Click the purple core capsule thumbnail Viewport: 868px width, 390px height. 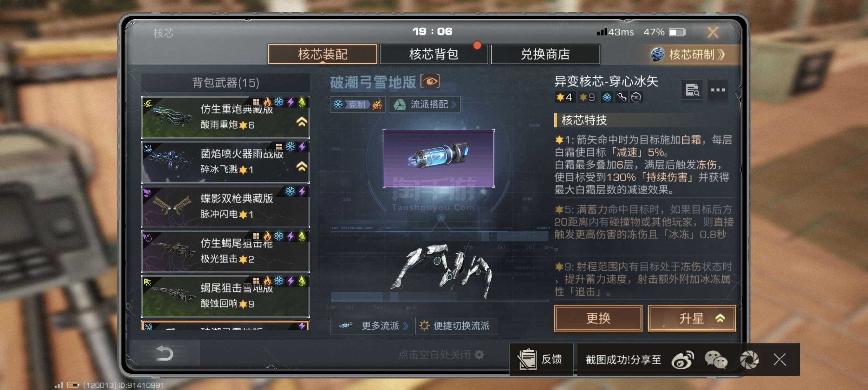point(438,158)
